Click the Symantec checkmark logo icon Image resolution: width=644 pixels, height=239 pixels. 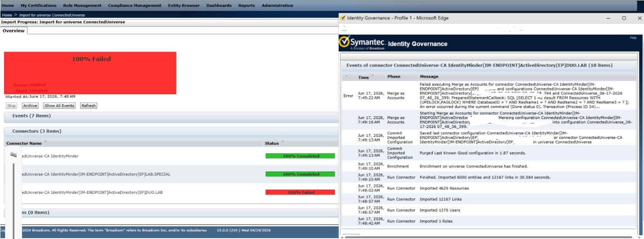pyautogui.click(x=344, y=43)
